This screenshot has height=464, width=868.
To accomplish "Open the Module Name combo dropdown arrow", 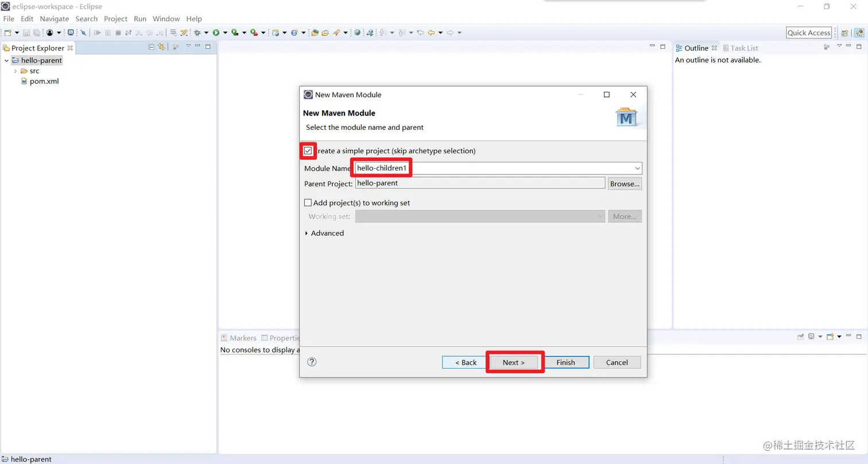I will [638, 168].
